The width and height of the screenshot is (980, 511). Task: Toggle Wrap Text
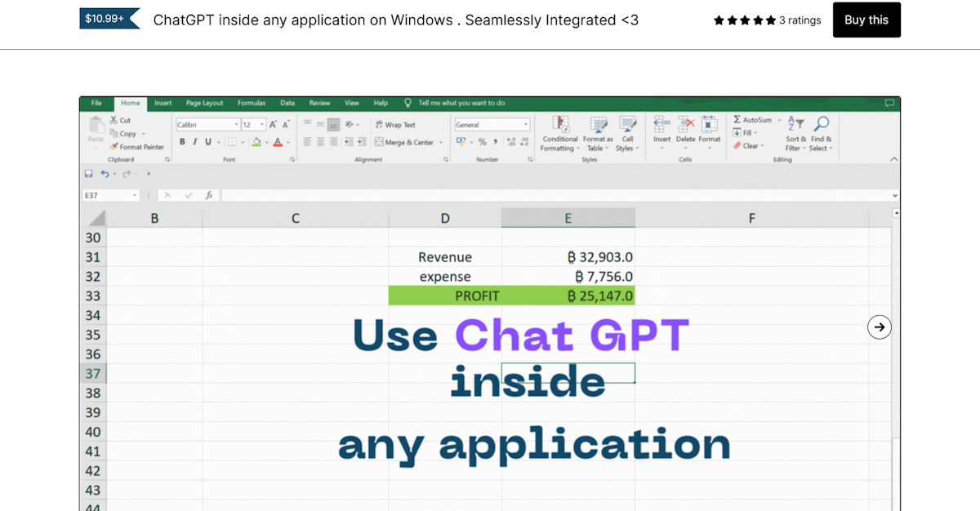(x=395, y=125)
